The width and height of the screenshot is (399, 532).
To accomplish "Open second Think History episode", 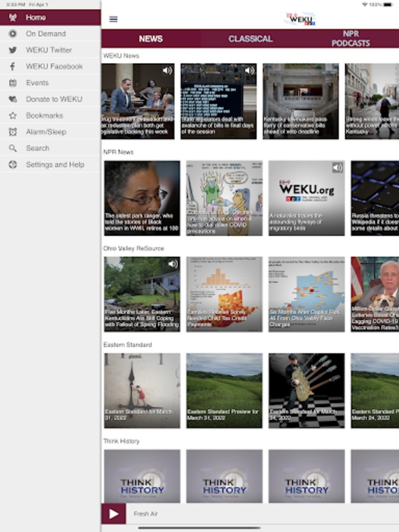I will 224,476.
